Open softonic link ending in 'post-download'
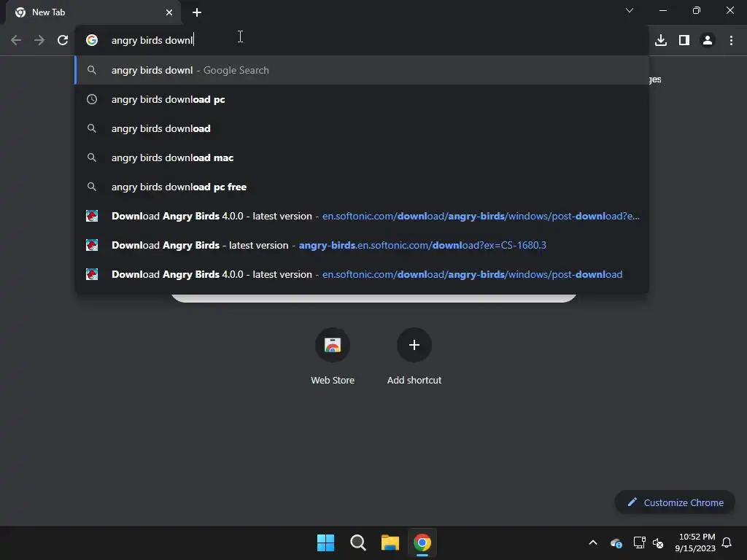747x560 pixels. click(362, 274)
